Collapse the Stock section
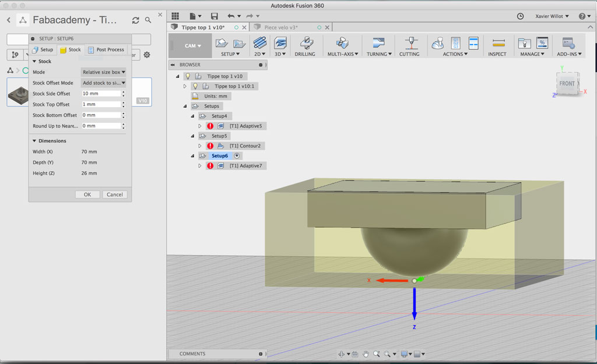The image size is (597, 364). (x=34, y=61)
